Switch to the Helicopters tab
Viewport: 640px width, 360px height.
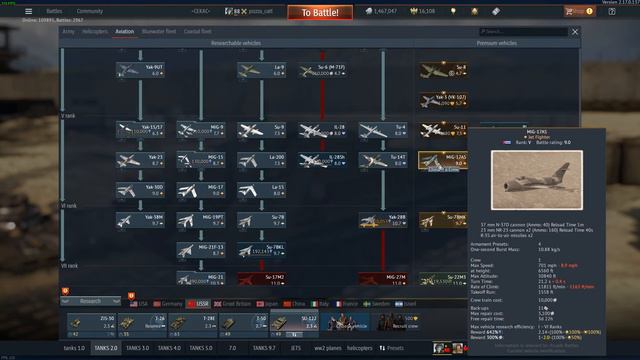point(95,31)
